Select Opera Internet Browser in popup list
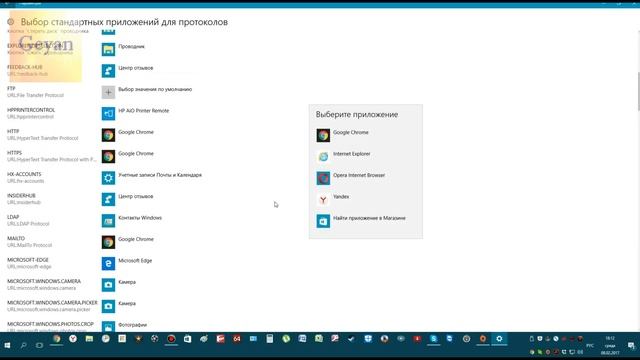The image size is (640, 360). (359, 175)
